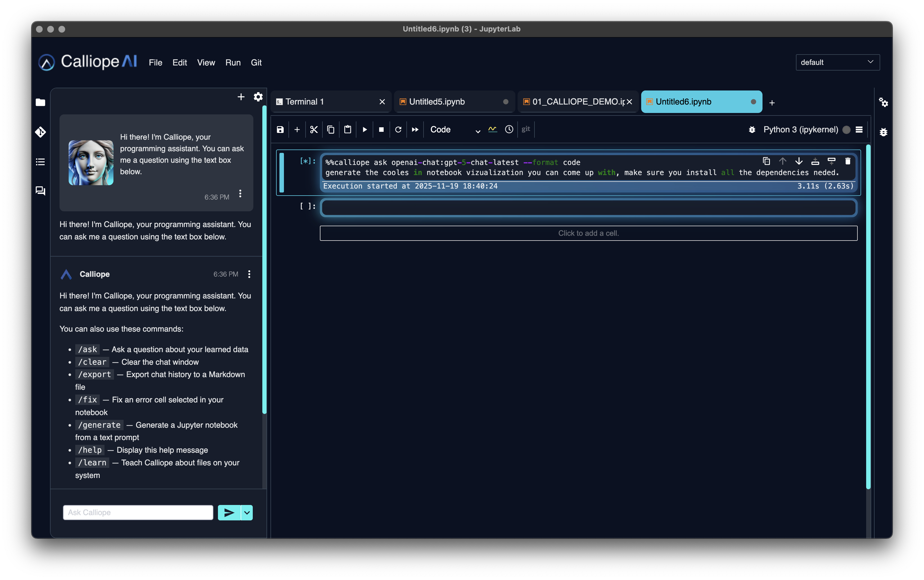The height and width of the screenshot is (580, 924).
Task: Delete the cell using the trash icon
Action: [848, 161]
